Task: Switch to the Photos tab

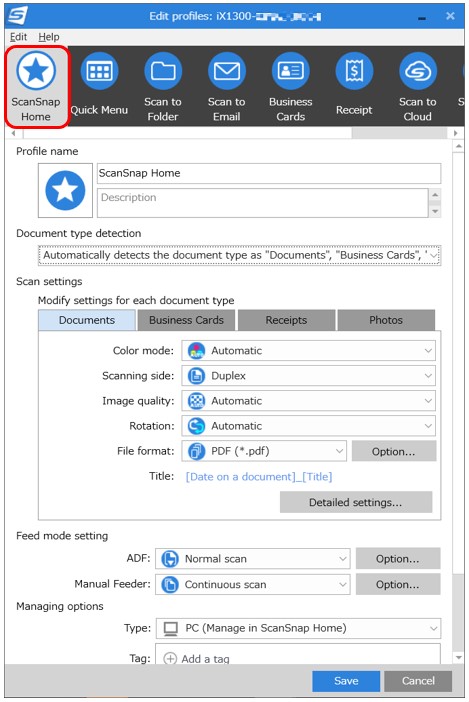Action: [x=386, y=320]
